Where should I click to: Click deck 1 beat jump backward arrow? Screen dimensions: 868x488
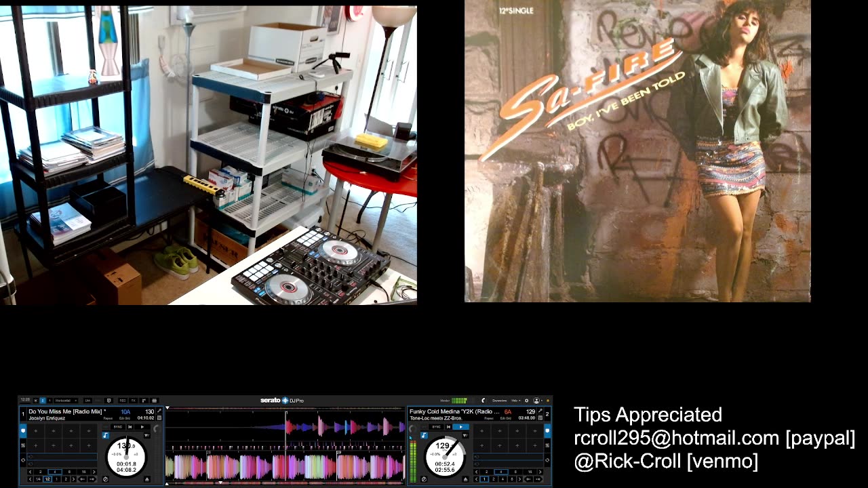point(82,479)
